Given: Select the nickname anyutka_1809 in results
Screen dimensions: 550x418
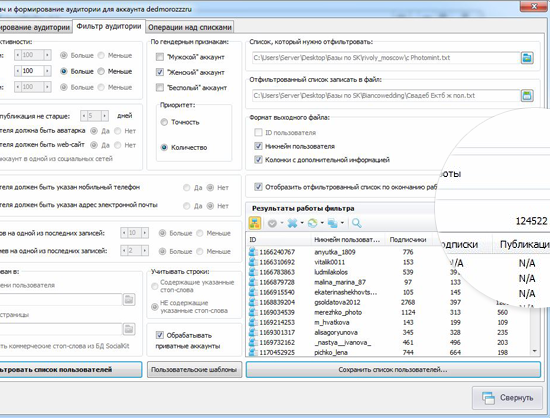Looking at the screenshot, I should [335, 252].
